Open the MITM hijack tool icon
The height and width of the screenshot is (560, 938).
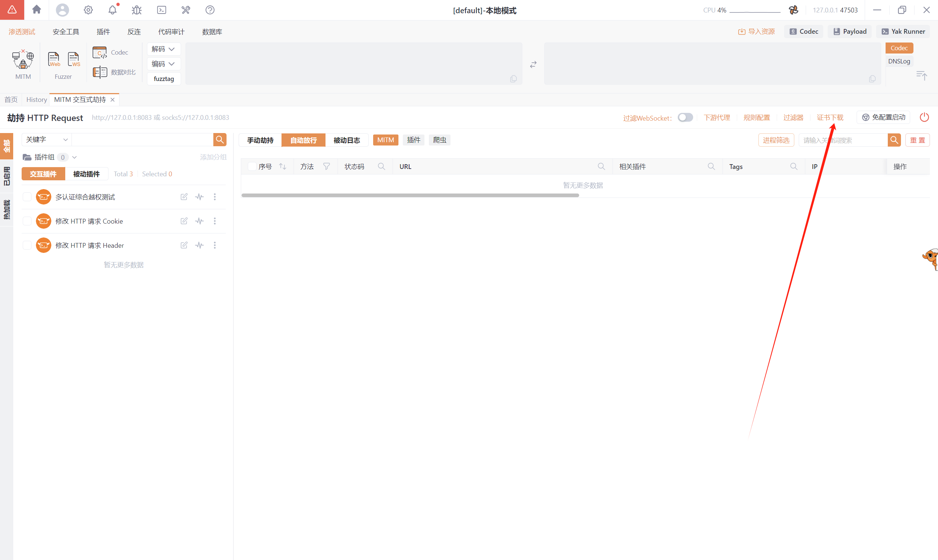pos(23,60)
